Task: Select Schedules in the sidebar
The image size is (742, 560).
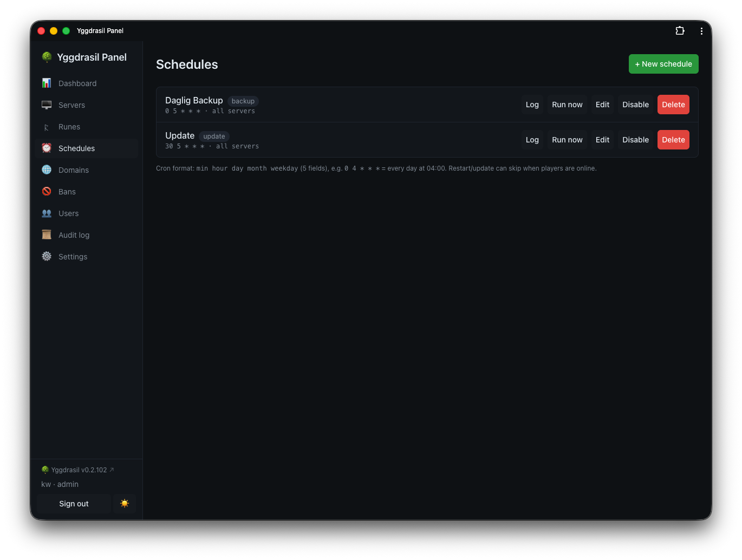Action: point(87,148)
